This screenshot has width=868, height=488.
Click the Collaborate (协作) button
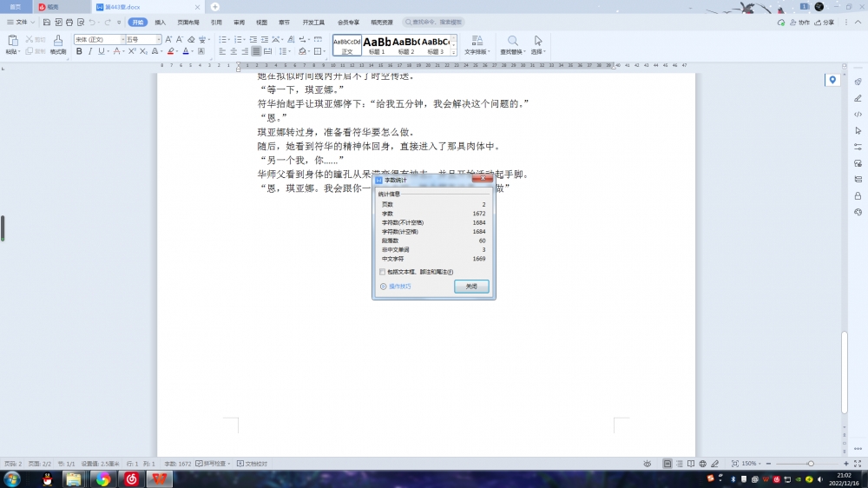(x=800, y=23)
